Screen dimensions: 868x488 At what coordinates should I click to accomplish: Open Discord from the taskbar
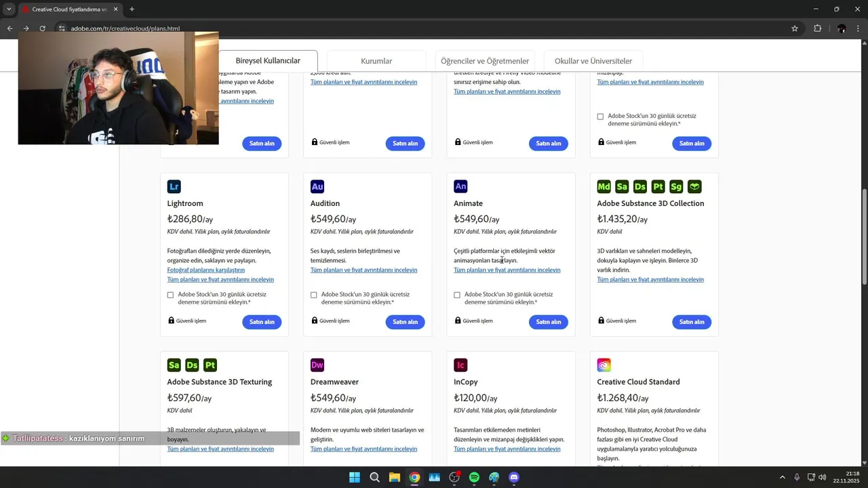click(514, 477)
